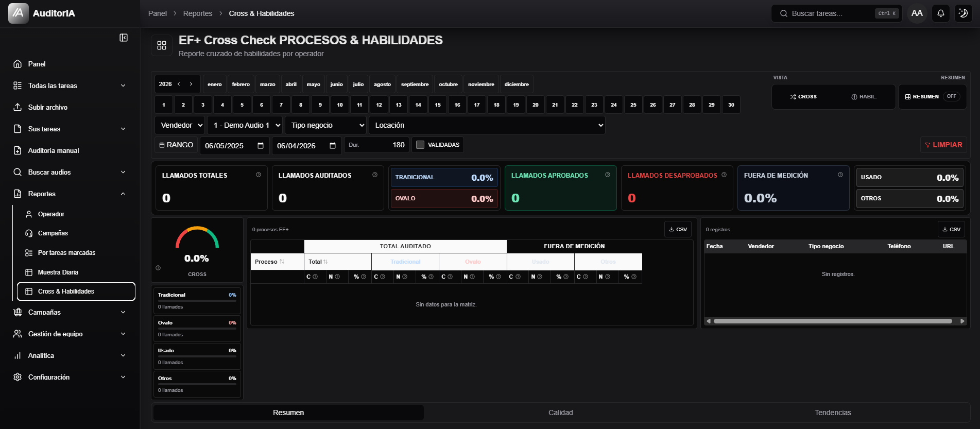Click Panel breadcrumb link
This screenshot has height=429, width=980.
click(158, 13)
